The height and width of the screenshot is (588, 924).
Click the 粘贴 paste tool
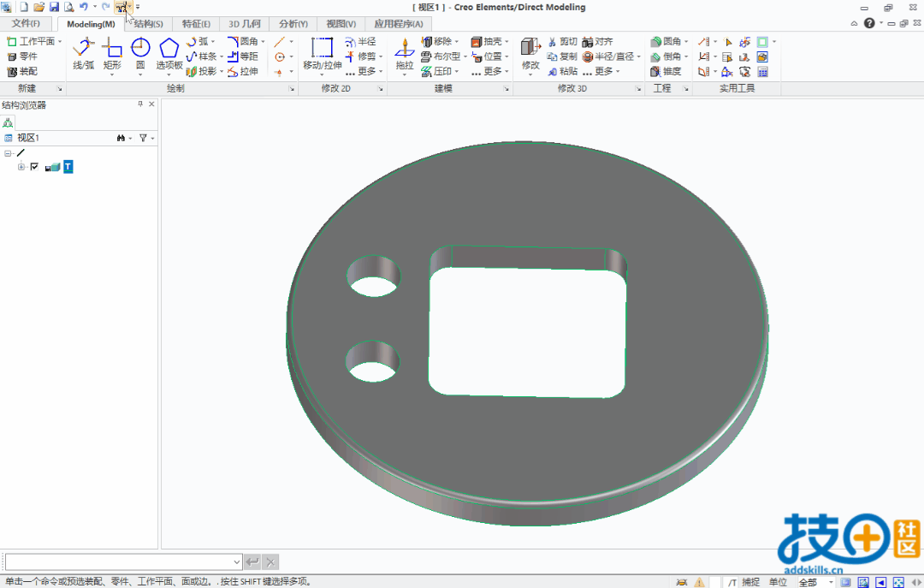click(x=562, y=71)
